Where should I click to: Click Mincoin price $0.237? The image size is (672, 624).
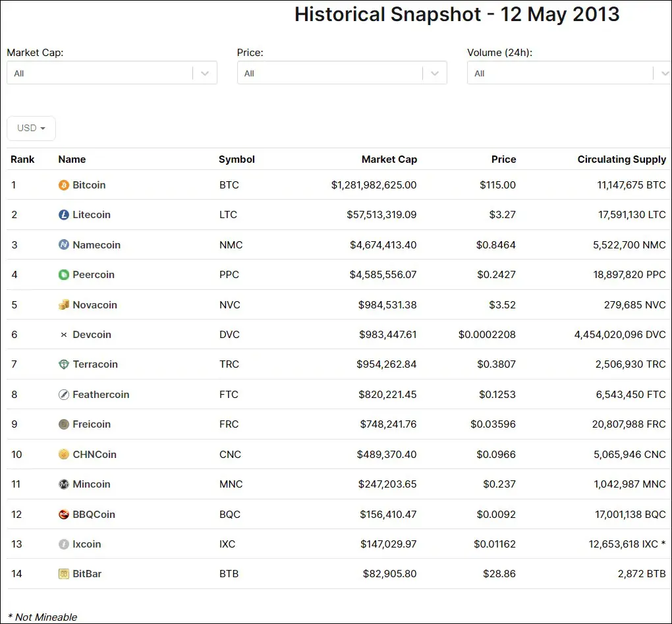tap(499, 484)
